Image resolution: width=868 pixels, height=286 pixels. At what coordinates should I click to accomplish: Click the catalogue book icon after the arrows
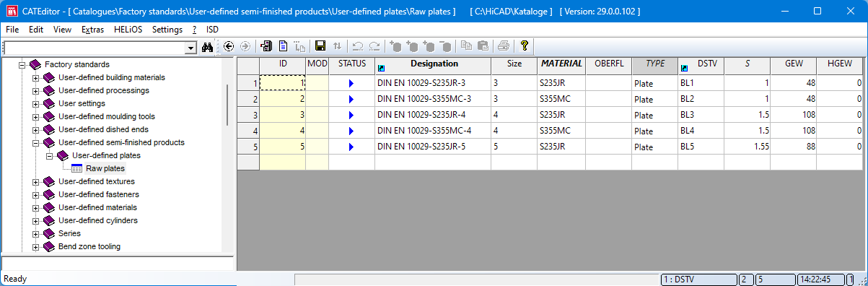click(266, 46)
